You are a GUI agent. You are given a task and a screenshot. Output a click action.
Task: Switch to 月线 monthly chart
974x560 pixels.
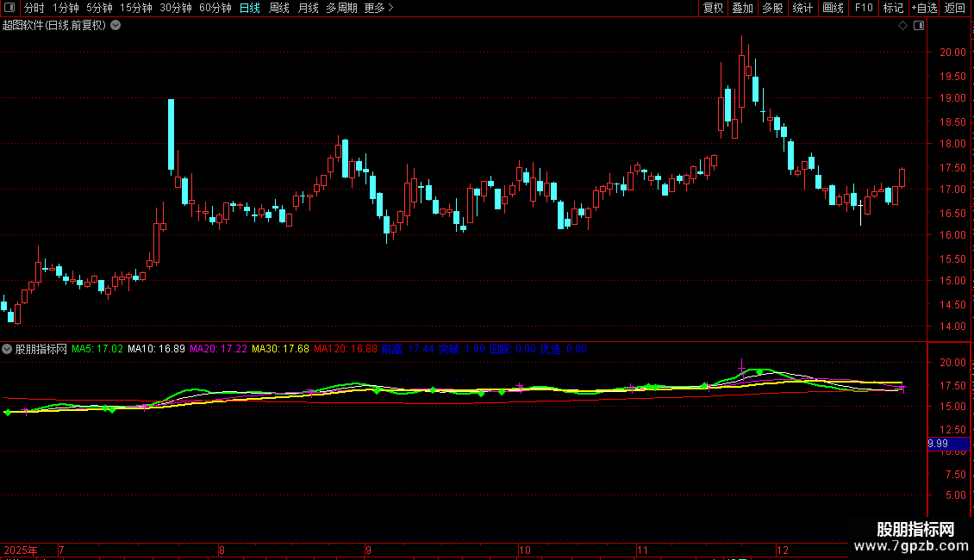308,8
